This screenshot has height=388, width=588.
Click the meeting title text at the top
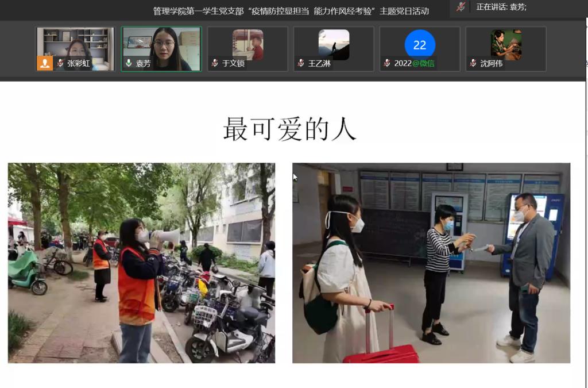coord(291,11)
